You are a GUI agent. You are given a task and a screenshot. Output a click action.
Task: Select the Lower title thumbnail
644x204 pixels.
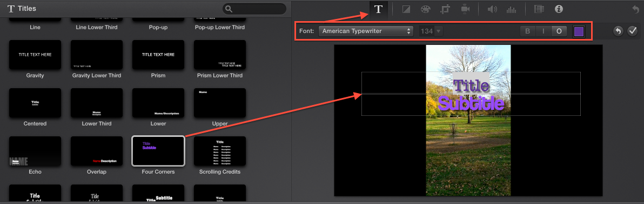point(158,102)
